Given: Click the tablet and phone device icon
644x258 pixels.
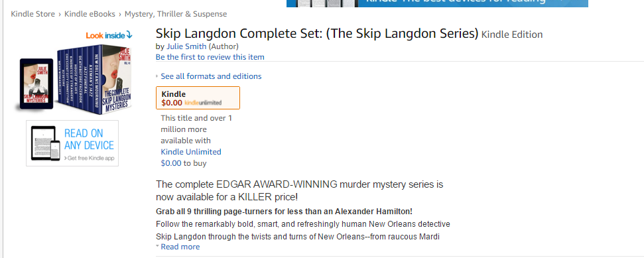Looking at the screenshot, I should (46, 143).
